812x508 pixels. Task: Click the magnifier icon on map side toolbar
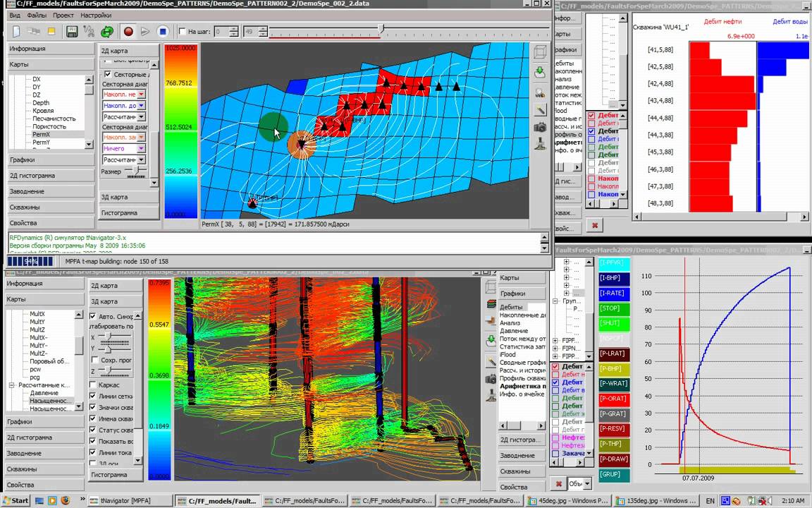click(x=540, y=93)
